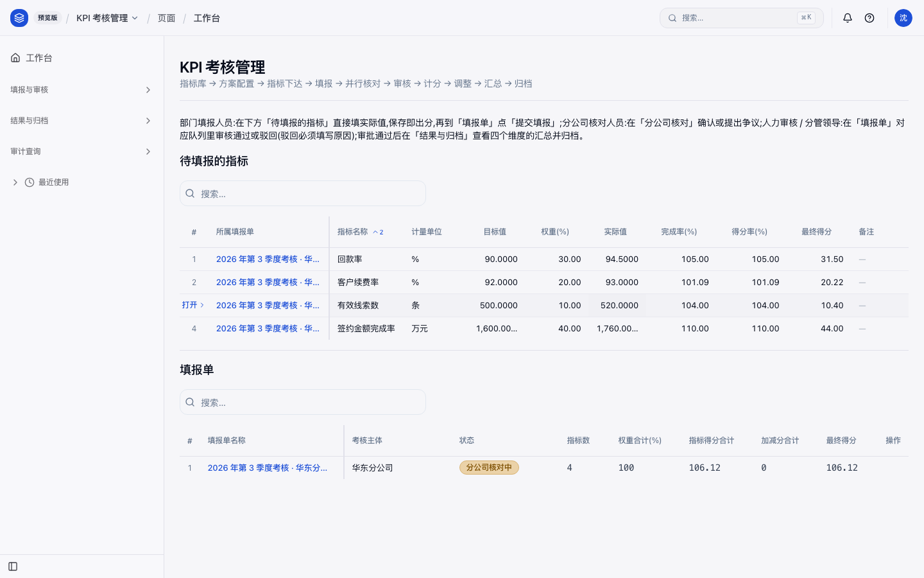The width and height of the screenshot is (924, 578).
Task: Click the 计量单位 column header
Action: 427,232
